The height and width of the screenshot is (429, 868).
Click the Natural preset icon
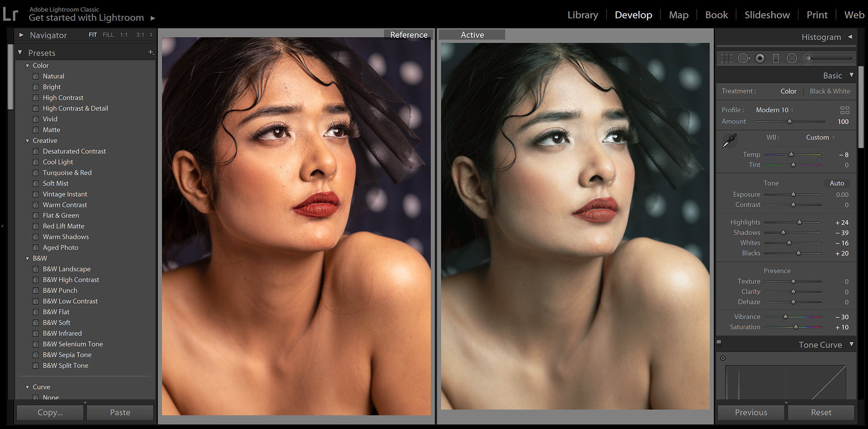(36, 76)
